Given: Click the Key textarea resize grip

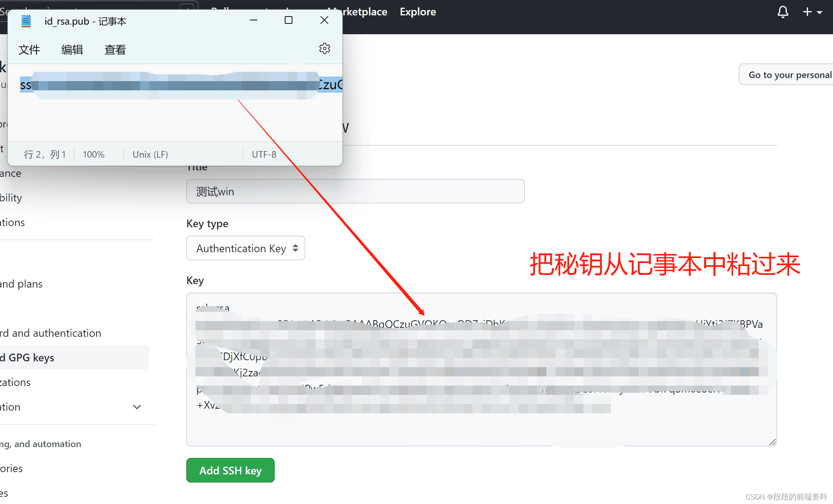Looking at the screenshot, I should click(773, 441).
